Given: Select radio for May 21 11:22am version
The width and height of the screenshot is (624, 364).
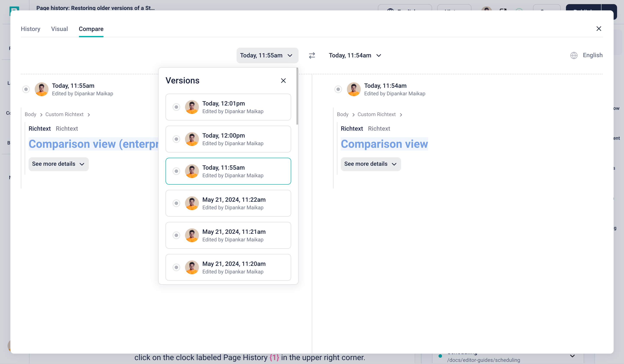Looking at the screenshot, I should [x=176, y=203].
